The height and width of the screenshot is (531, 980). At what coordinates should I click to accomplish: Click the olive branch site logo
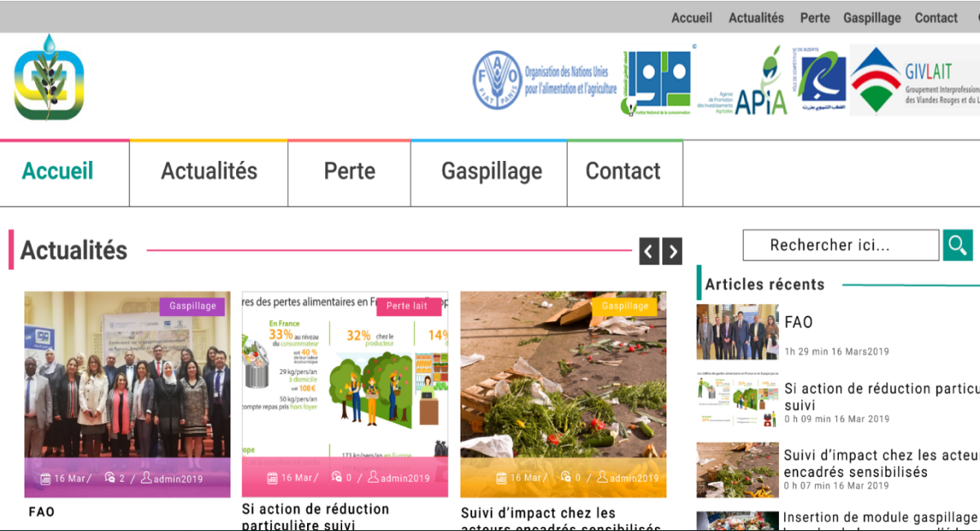pyautogui.click(x=49, y=78)
